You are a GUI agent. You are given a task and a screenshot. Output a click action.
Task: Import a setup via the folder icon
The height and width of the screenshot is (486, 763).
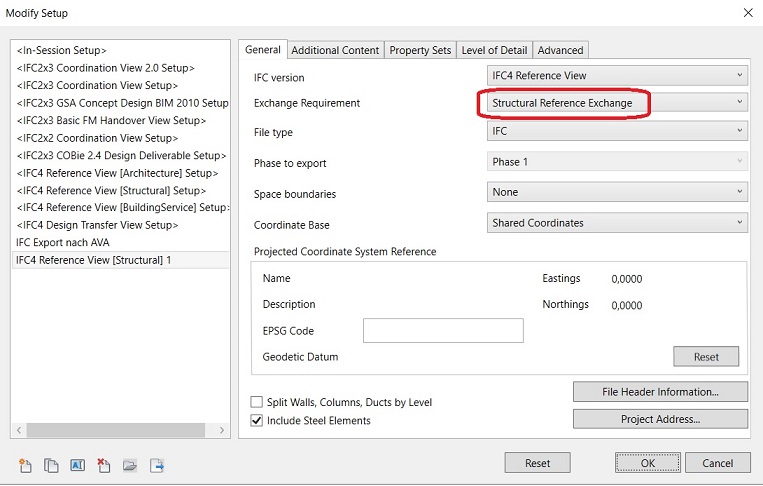tap(130, 465)
